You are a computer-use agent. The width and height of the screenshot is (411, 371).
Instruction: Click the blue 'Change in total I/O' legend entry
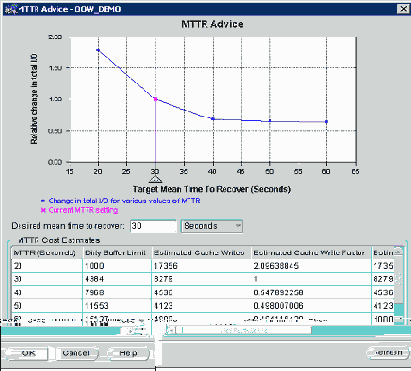click(x=120, y=201)
